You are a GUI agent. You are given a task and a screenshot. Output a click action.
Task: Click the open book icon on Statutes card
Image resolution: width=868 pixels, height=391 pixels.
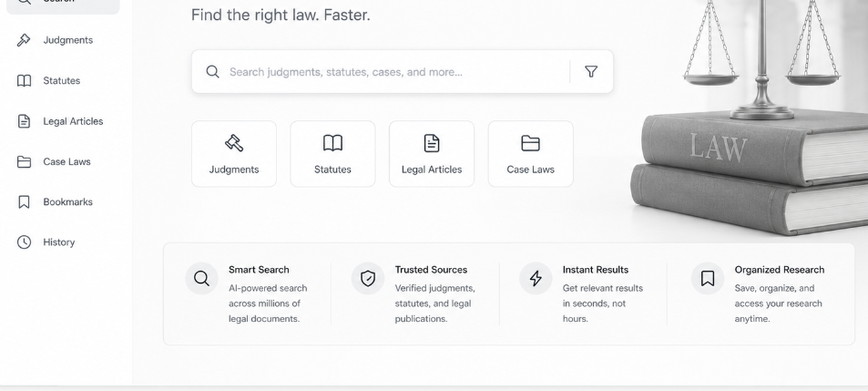coord(332,143)
